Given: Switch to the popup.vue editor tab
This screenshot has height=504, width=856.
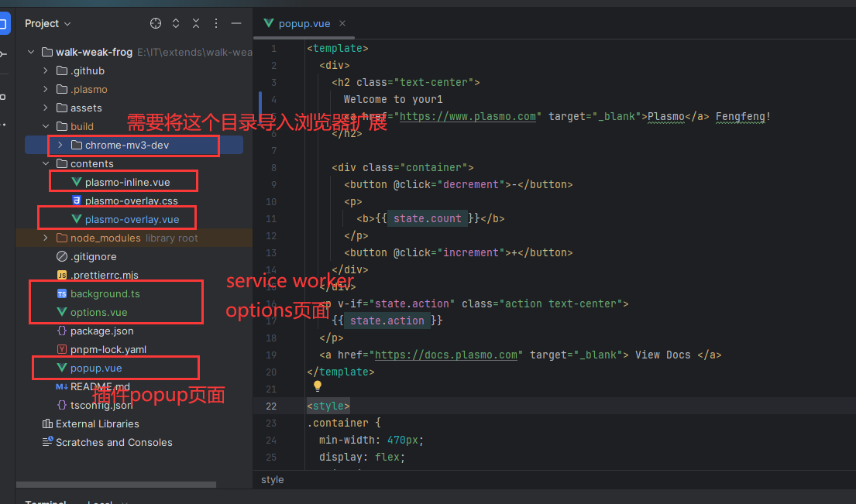Looking at the screenshot, I should (304, 24).
